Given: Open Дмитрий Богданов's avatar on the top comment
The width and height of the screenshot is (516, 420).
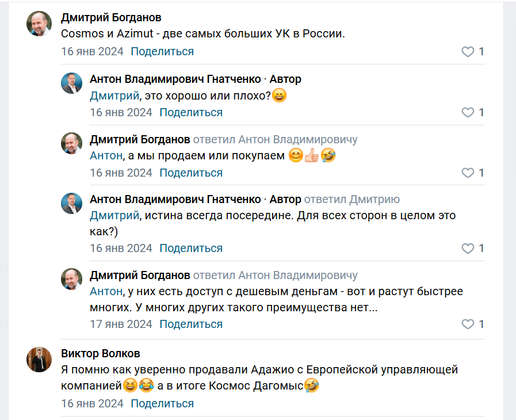Looking at the screenshot, I should click(x=39, y=24).
